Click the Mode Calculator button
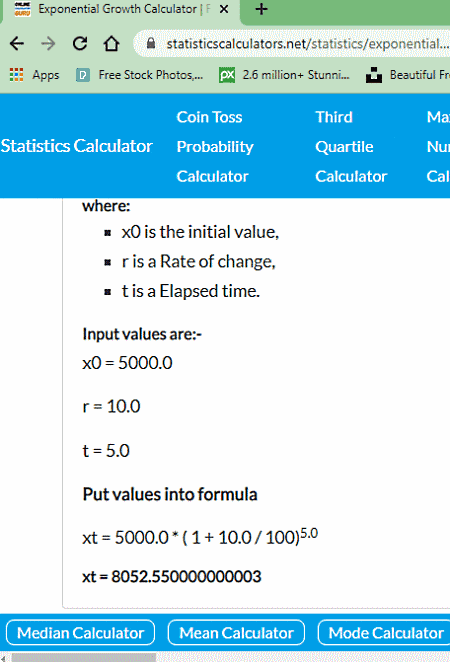 click(384, 632)
